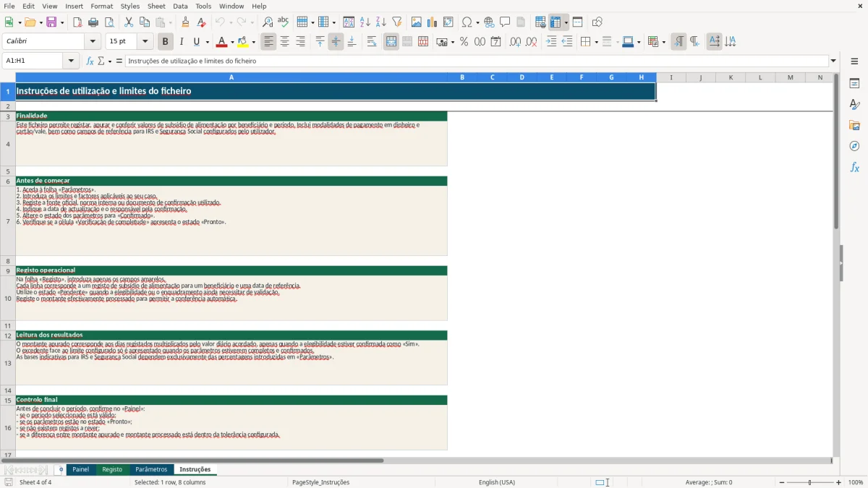The width and height of the screenshot is (868, 488).
Task: Run the spelling check
Action: 284,22
